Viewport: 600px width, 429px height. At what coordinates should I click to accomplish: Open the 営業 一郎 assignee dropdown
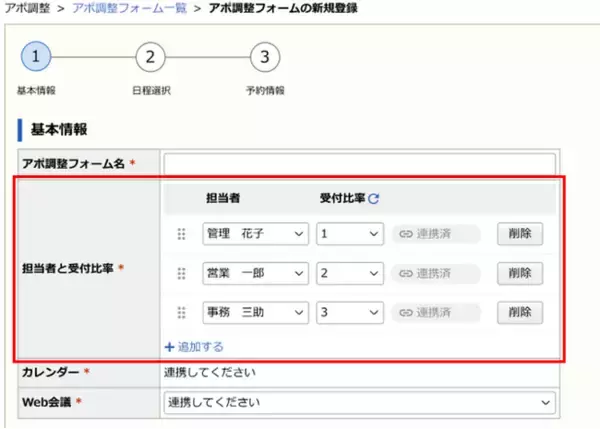point(254,273)
